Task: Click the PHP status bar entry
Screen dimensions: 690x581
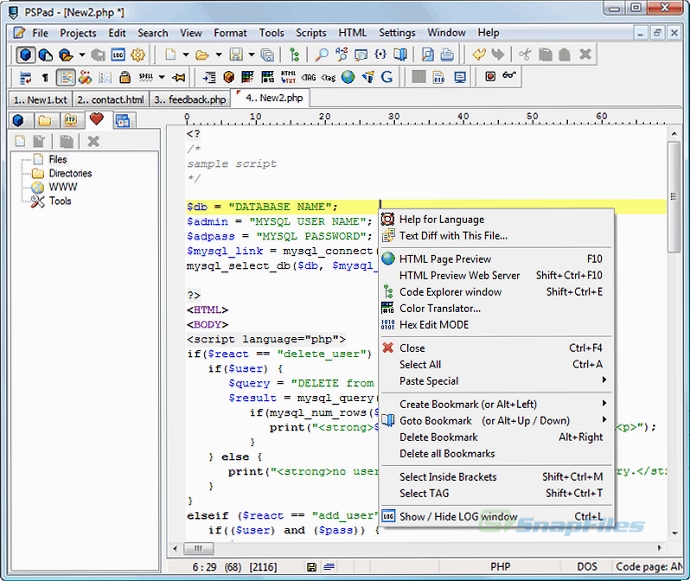Action: click(500, 567)
